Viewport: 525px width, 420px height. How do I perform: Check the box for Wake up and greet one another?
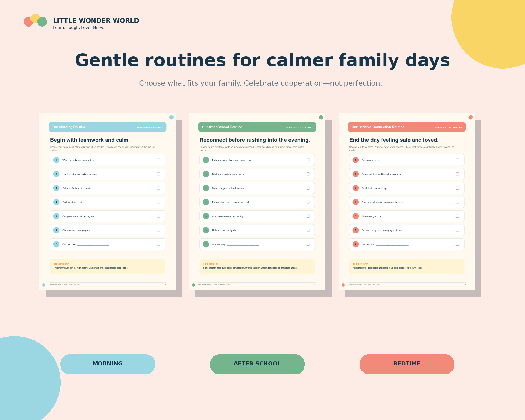[x=158, y=160]
